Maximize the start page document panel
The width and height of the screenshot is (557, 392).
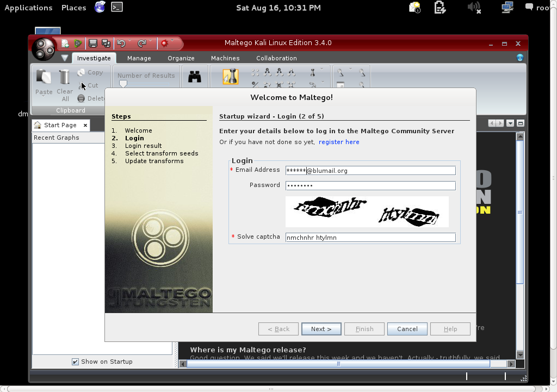pos(521,123)
